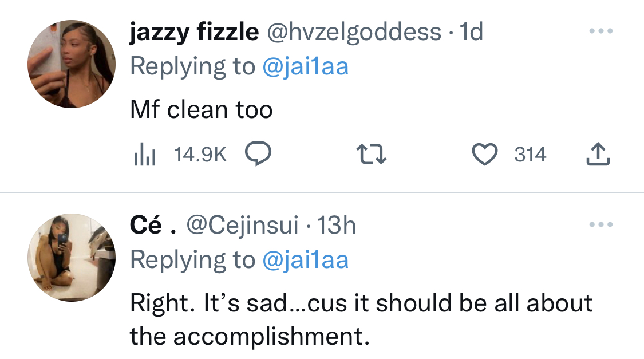
Task: Open @jai1aa mention in jazzy fizzle's reply
Action: (306, 66)
